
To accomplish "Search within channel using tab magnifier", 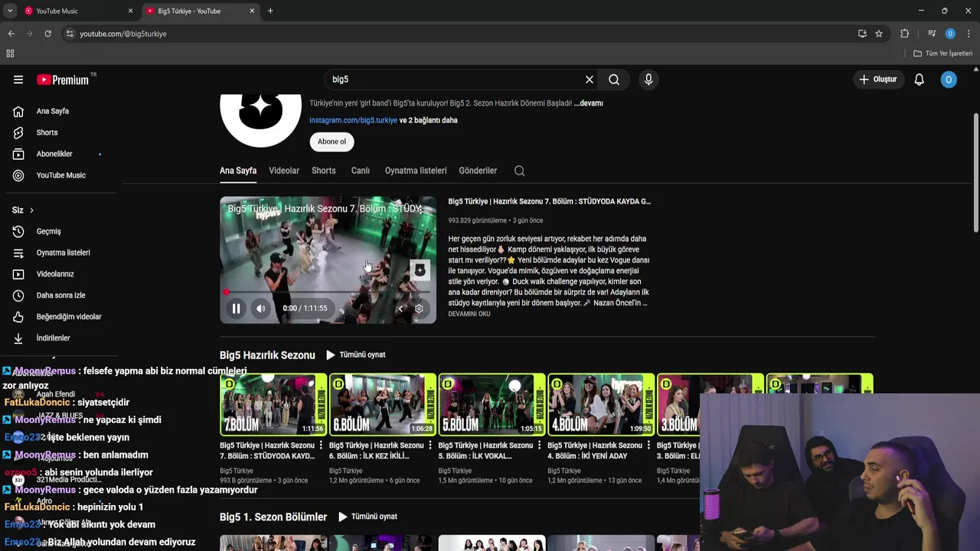I will (520, 171).
